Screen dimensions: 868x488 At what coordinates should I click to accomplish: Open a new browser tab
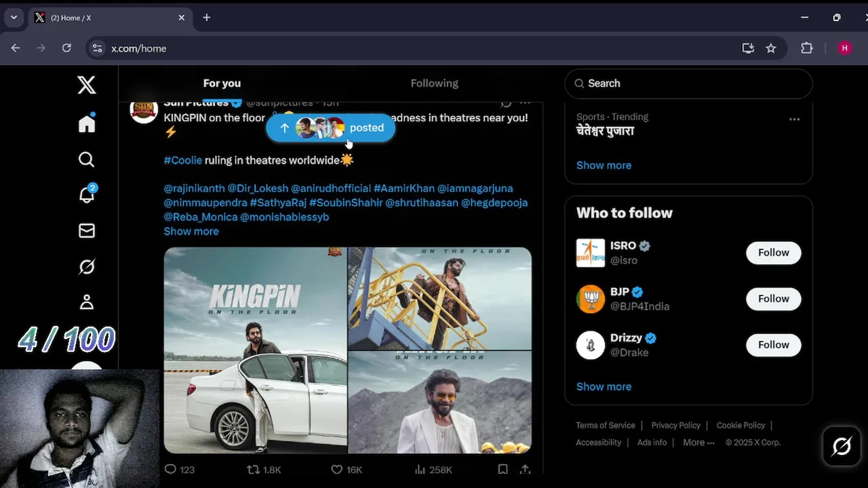click(x=207, y=18)
